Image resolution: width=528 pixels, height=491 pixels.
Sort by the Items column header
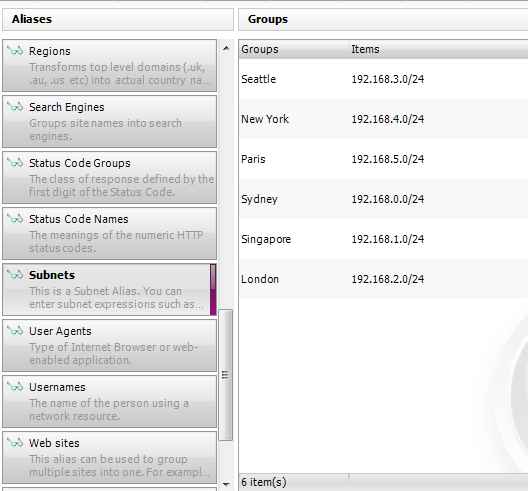(438, 49)
